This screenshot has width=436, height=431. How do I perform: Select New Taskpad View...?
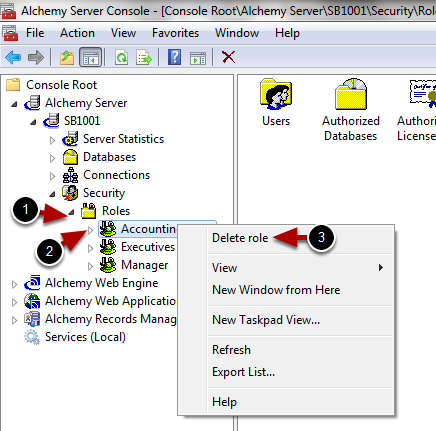(299, 320)
